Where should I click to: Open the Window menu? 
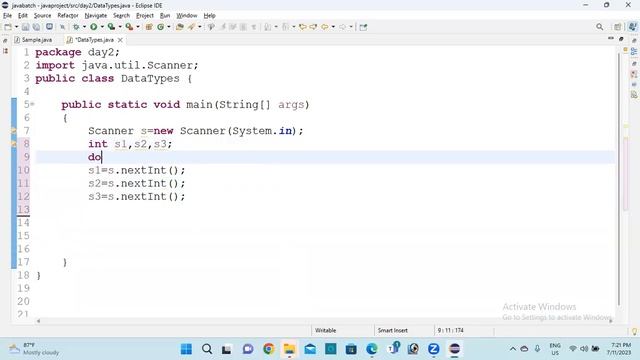pyautogui.click(x=187, y=16)
